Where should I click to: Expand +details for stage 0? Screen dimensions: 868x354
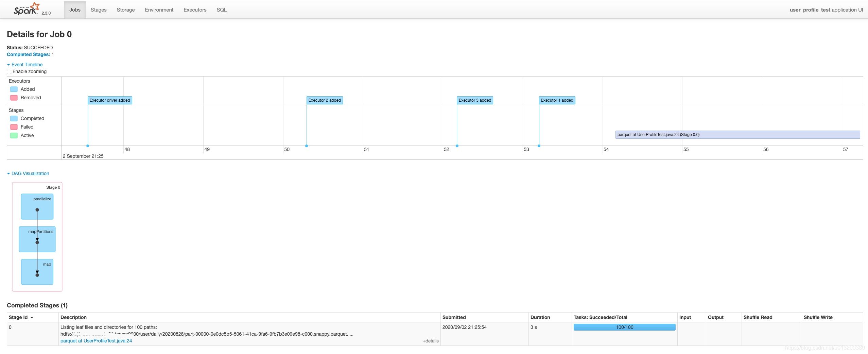coord(431,341)
